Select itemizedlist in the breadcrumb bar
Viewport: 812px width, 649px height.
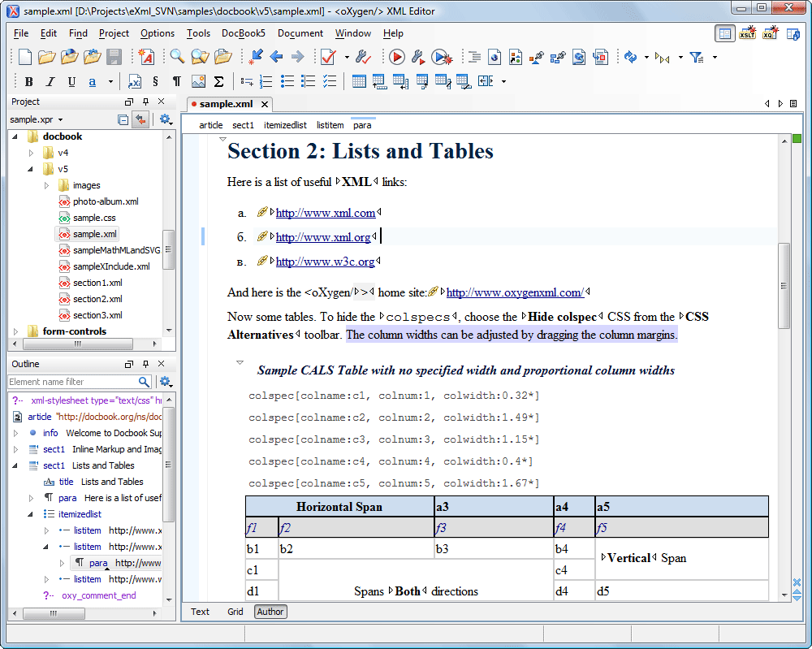pos(285,125)
